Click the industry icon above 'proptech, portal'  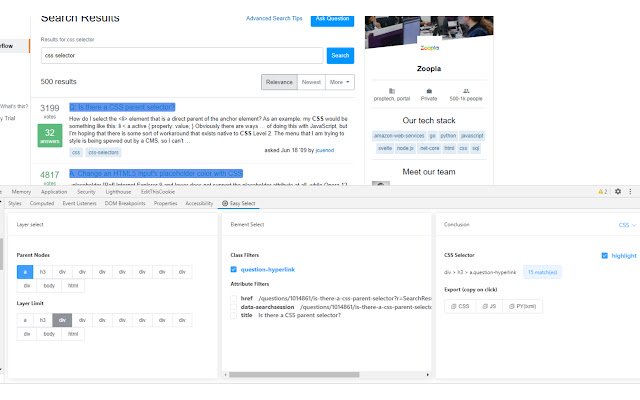(391, 91)
